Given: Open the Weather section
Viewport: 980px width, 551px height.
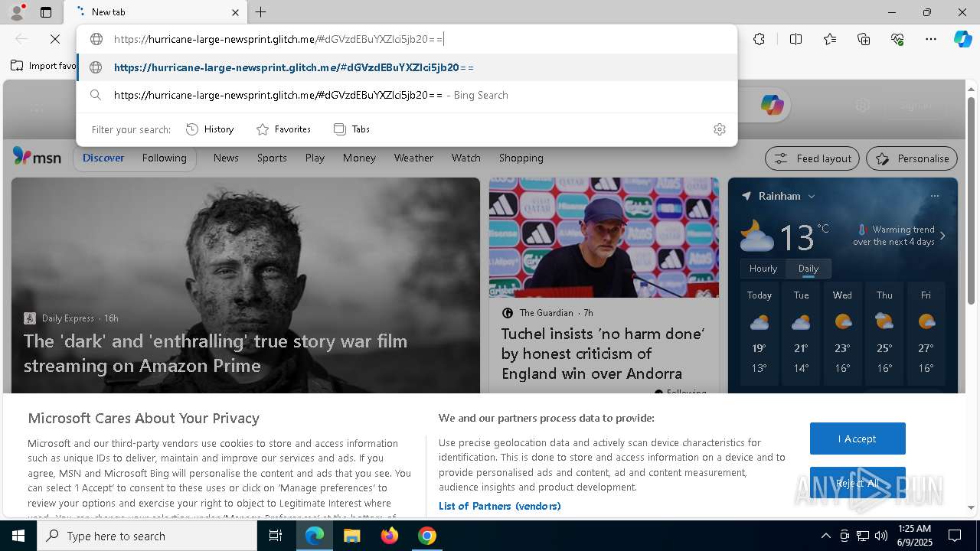Looking at the screenshot, I should pos(413,158).
